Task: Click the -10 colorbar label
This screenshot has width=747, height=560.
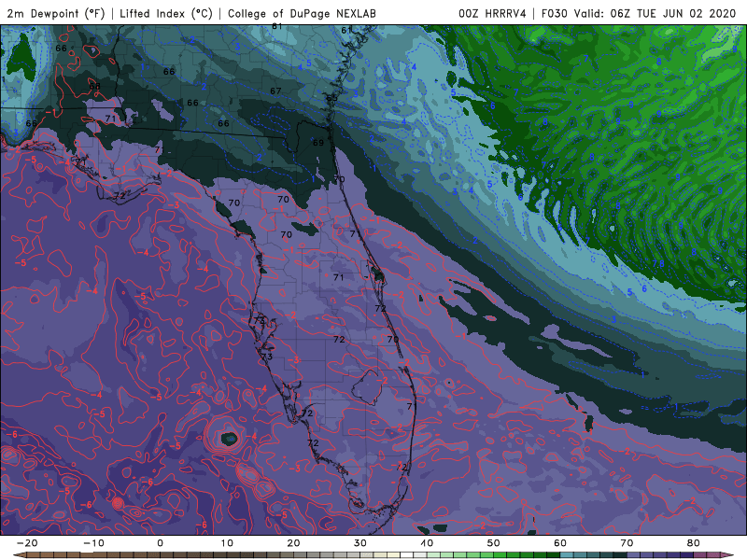Action: point(93,543)
